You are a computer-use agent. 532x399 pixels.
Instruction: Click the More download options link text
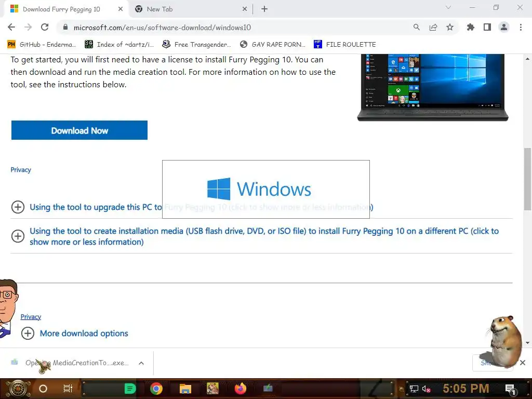[84, 334]
